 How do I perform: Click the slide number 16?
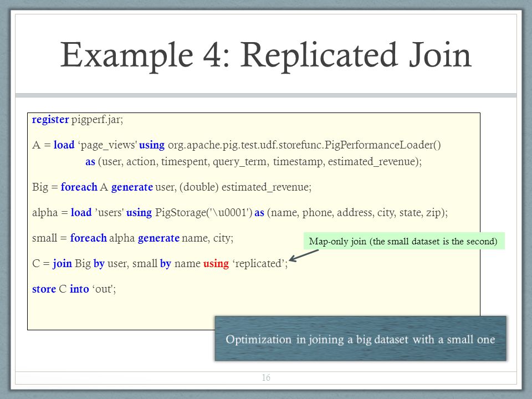[x=266, y=377]
